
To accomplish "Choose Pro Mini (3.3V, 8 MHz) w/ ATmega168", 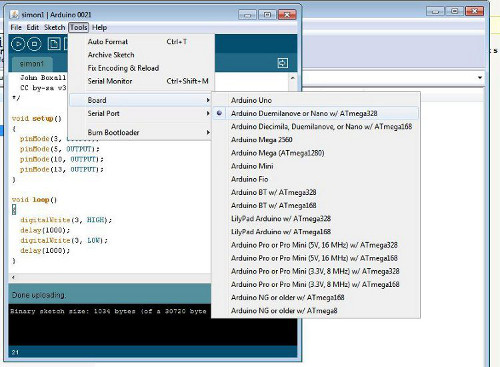I will (316, 284).
